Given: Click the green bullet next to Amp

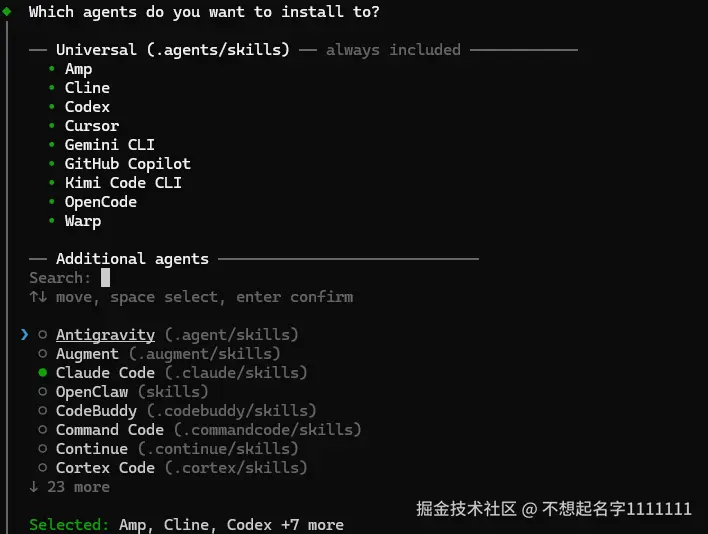Looking at the screenshot, I should [52, 69].
